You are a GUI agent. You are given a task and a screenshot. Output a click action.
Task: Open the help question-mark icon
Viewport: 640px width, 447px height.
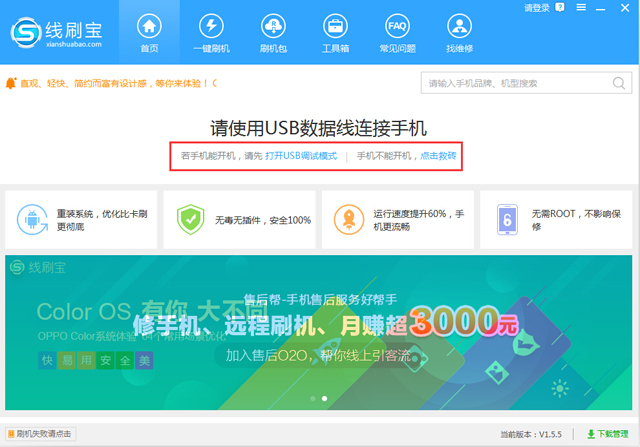pos(560,7)
